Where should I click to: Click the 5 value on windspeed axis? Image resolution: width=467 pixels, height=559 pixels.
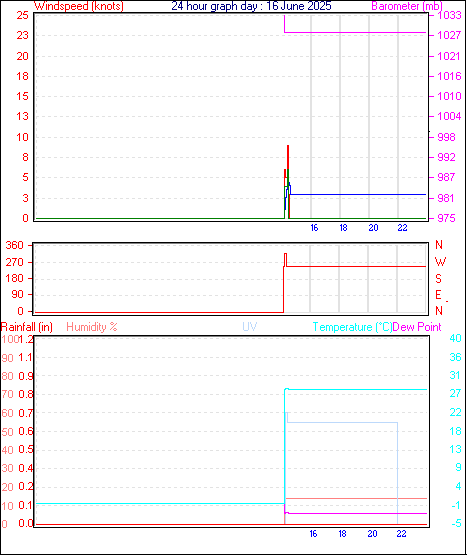pos(25,177)
